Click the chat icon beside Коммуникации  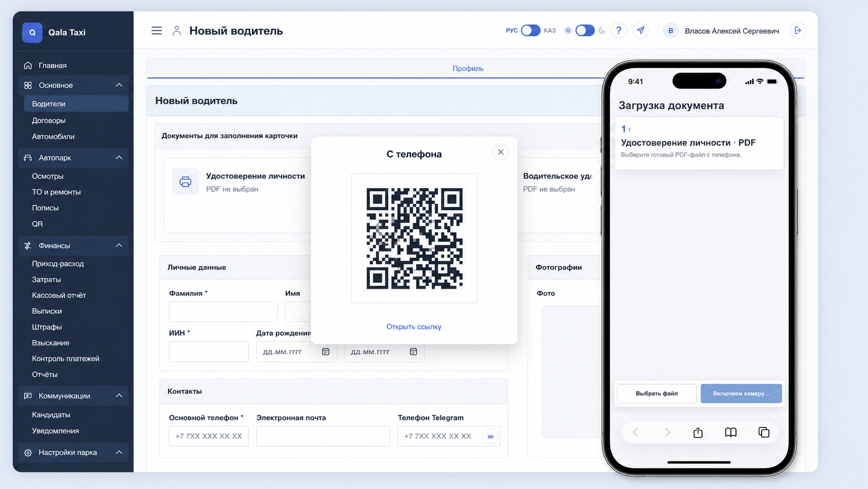(28, 396)
